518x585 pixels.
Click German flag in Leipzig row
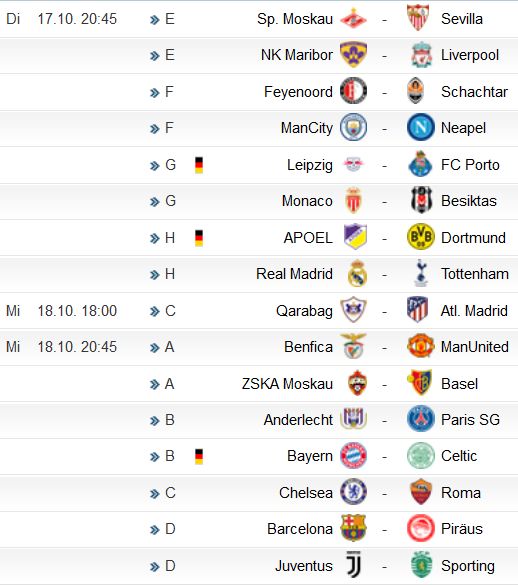(x=199, y=165)
